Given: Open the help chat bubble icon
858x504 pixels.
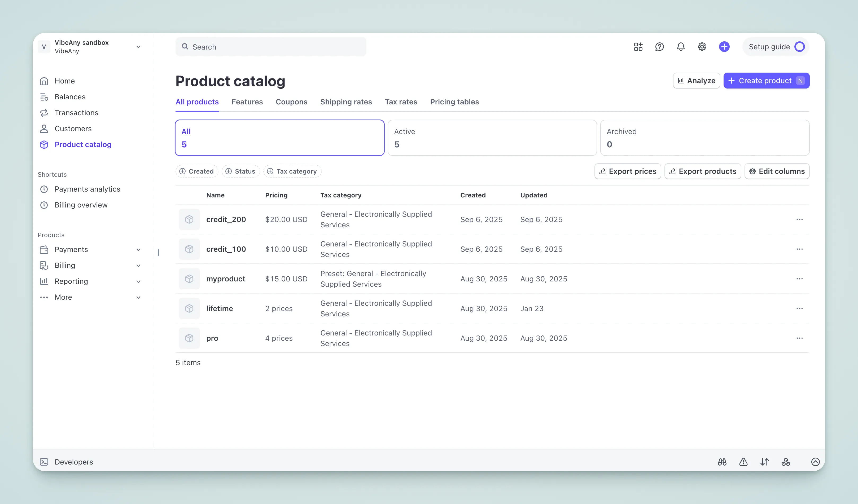Looking at the screenshot, I should [x=659, y=47].
